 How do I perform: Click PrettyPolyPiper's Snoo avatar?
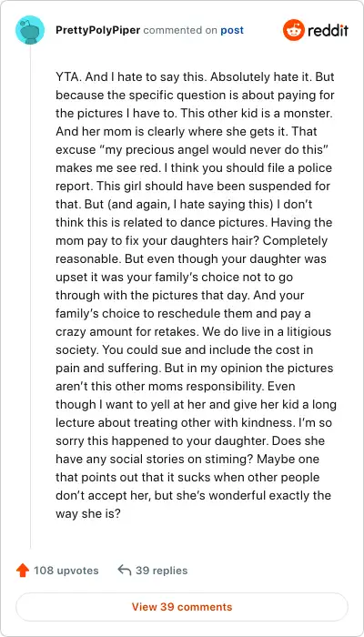[x=30, y=30]
